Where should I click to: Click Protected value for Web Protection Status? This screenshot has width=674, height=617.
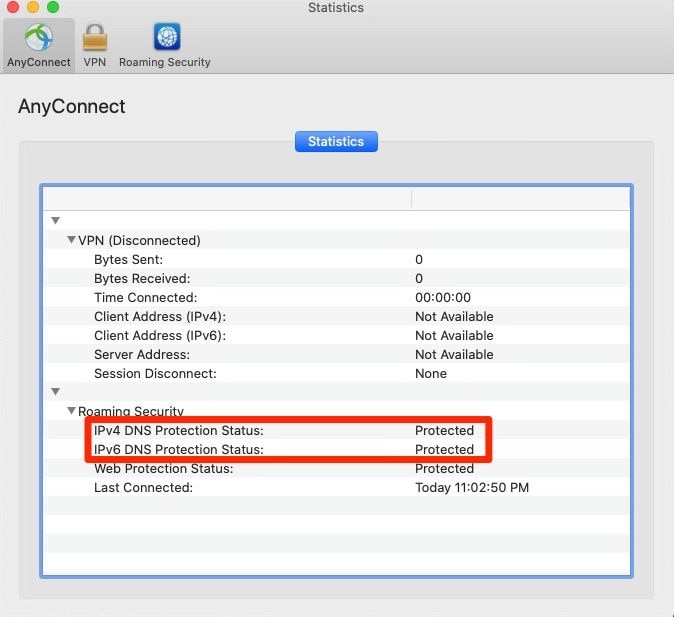(x=444, y=469)
